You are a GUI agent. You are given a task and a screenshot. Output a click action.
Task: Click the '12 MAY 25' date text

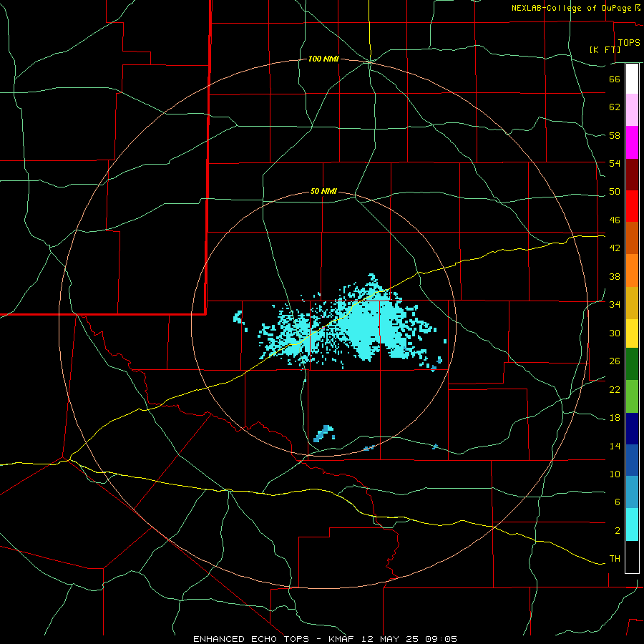click(390, 639)
